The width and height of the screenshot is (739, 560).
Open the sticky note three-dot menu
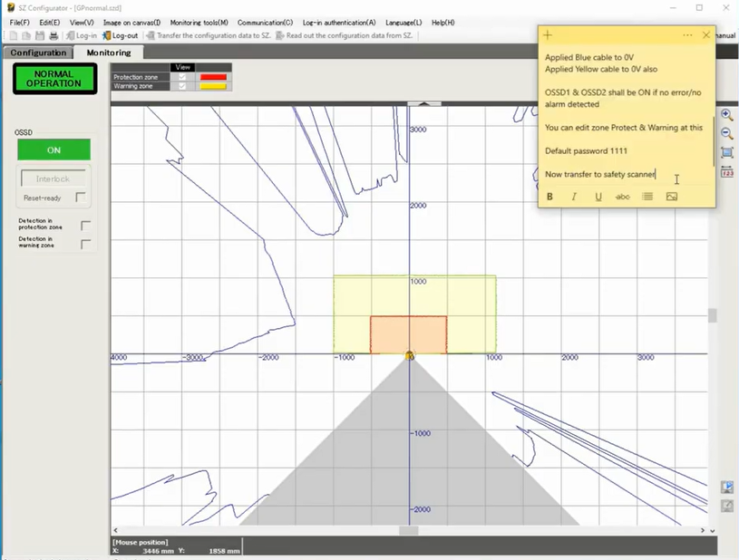pyautogui.click(x=687, y=35)
